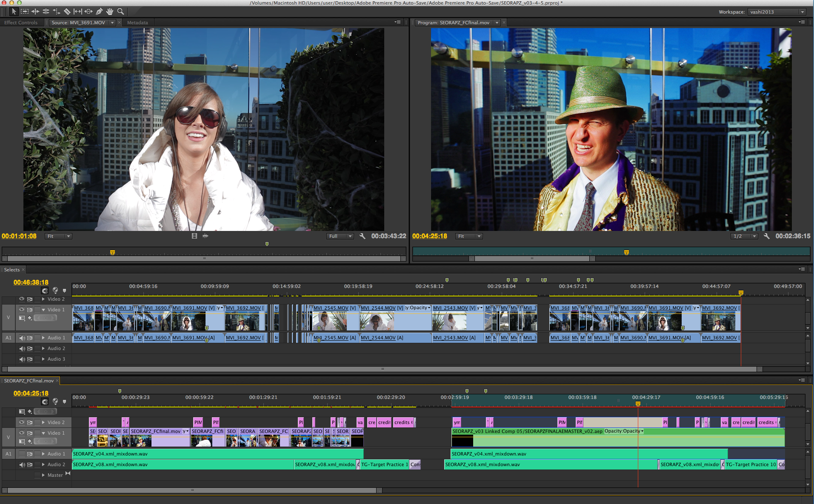
Task: Select the Razor tool
Action: tap(67, 11)
